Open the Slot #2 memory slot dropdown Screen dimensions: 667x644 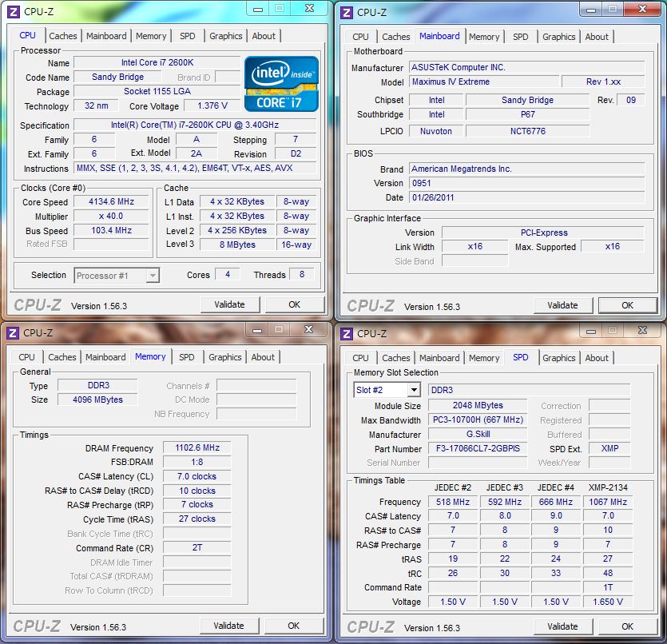(x=413, y=390)
